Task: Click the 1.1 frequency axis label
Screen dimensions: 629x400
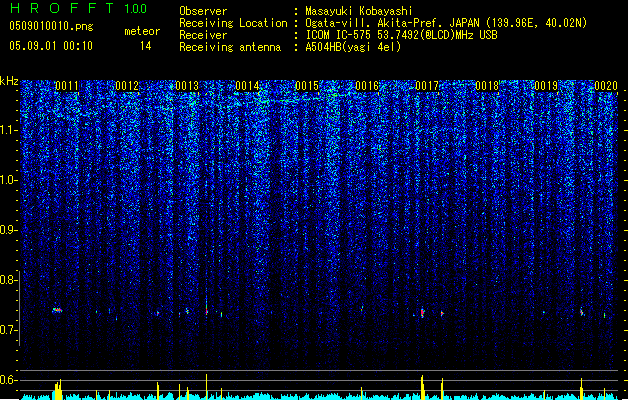Action: (8, 130)
